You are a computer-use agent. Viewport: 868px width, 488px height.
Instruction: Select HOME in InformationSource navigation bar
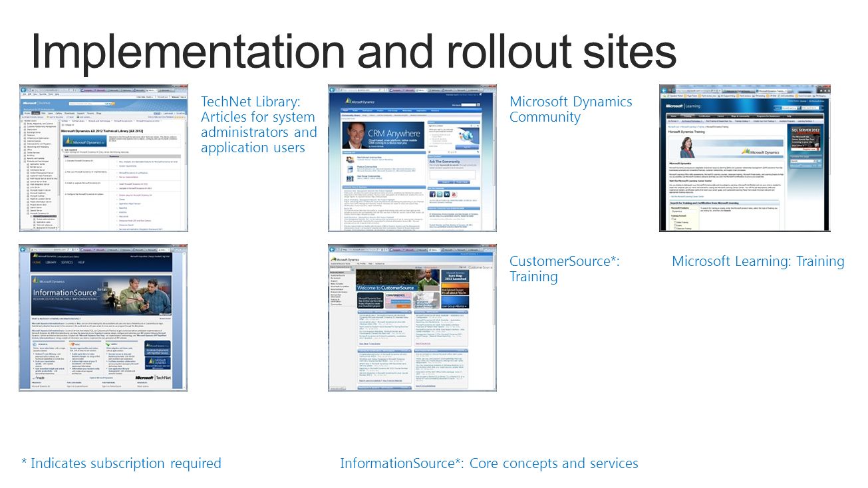coord(37,263)
